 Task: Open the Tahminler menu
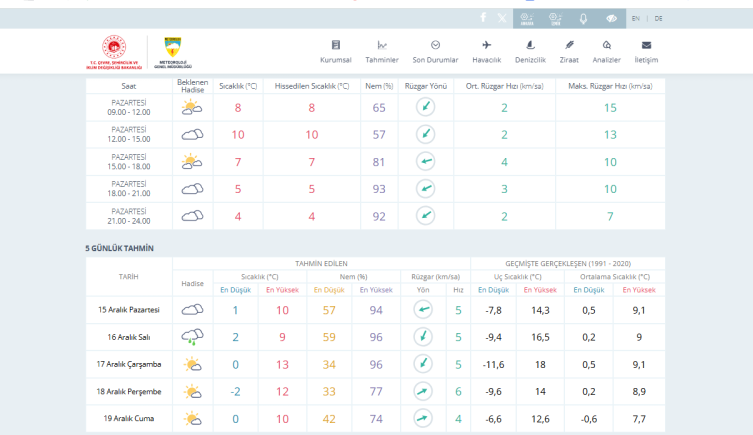click(x=382, y=51)
